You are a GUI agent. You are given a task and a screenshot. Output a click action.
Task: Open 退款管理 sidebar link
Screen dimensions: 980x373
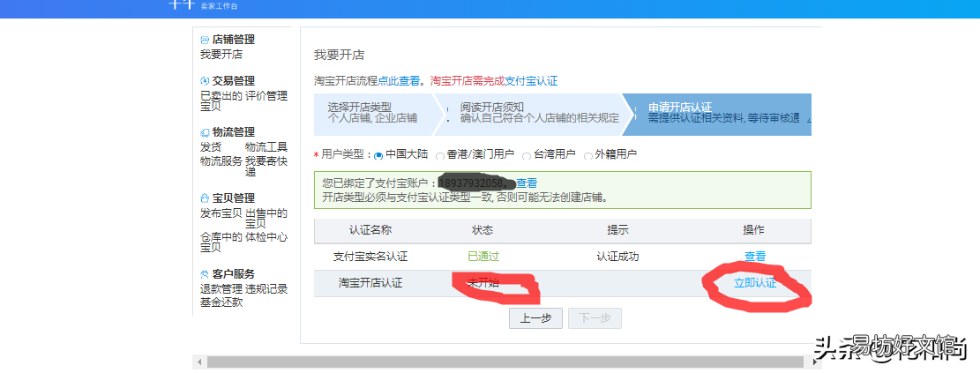pyautogui.click(x=221, y=288)
